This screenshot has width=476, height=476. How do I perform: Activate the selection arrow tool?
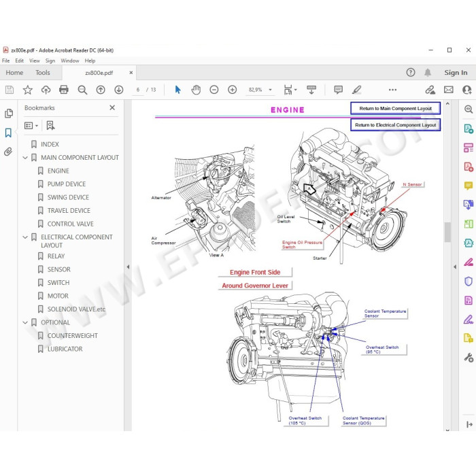177,90
